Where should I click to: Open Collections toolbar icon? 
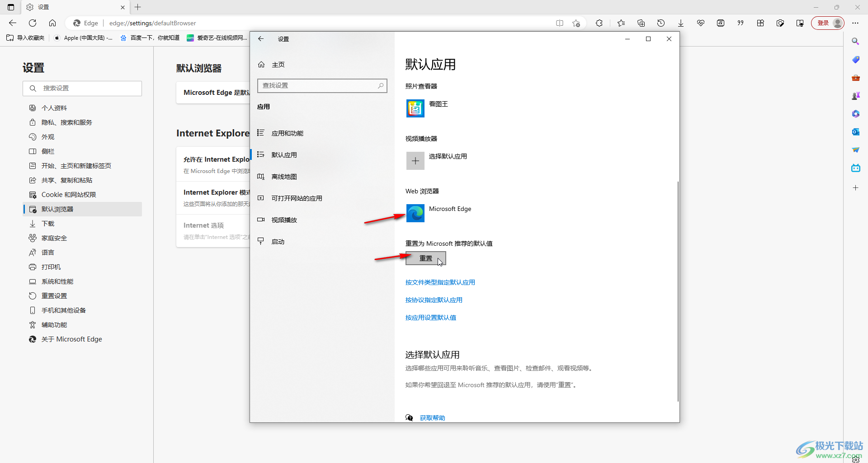641,23
